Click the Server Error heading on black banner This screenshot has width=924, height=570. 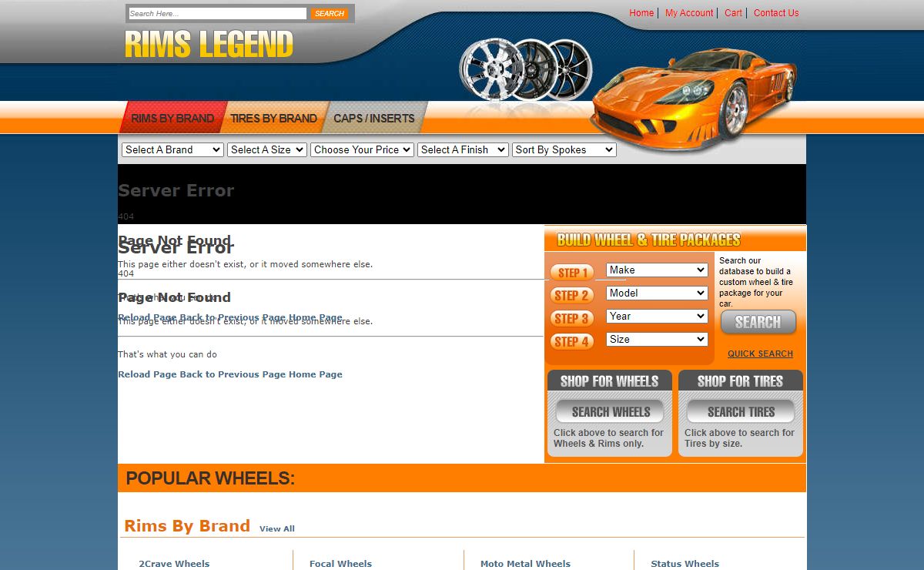[176, 190]
